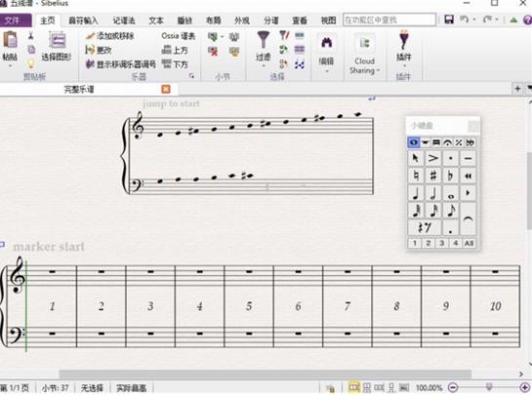Viewport: 532px width, 395px height.
Task: Click the 选择图形 select graphic icon
Action: point(57,41)
